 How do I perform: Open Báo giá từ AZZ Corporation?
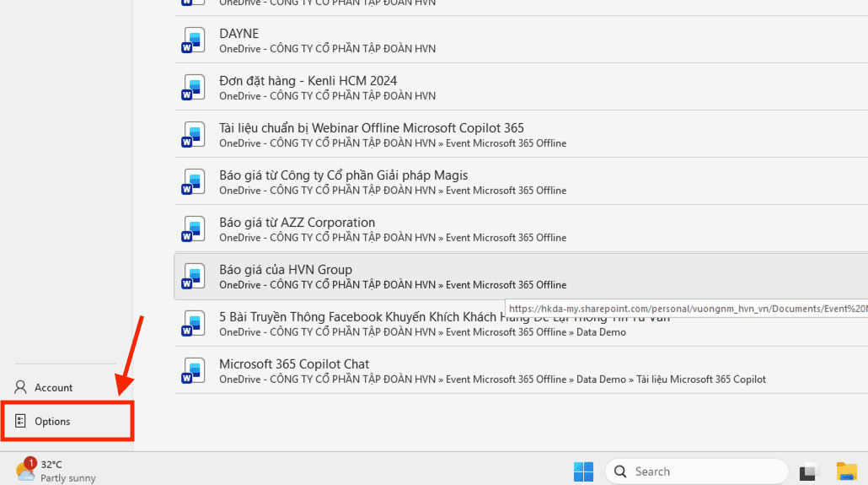(x=521, y=229)
